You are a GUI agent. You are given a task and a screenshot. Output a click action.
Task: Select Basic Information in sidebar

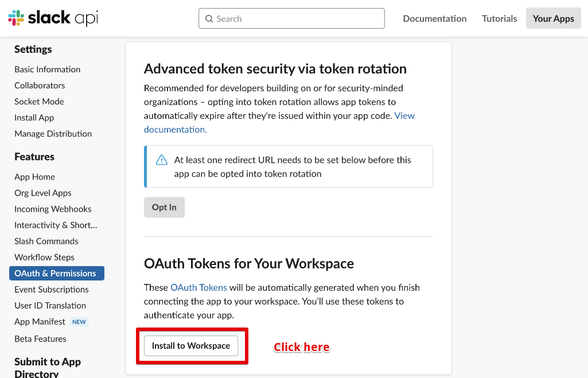pyautogui.click(x=47, y=69)
